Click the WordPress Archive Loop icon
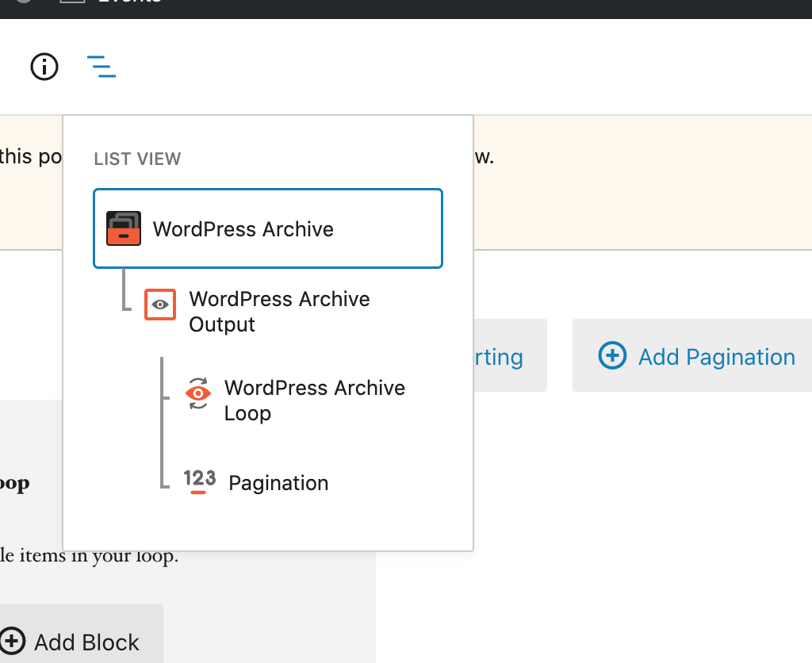812x663 pixels. [197, 393]
